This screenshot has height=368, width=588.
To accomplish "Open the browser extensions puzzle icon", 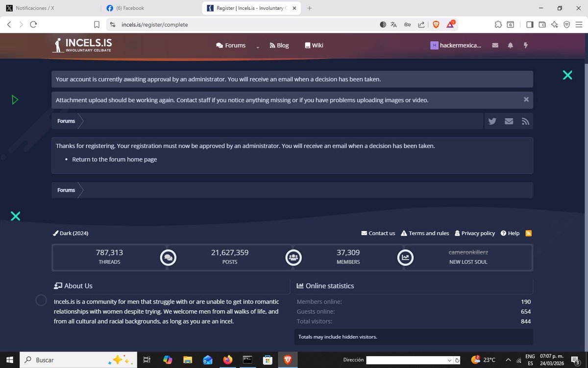I will point(498,25).
